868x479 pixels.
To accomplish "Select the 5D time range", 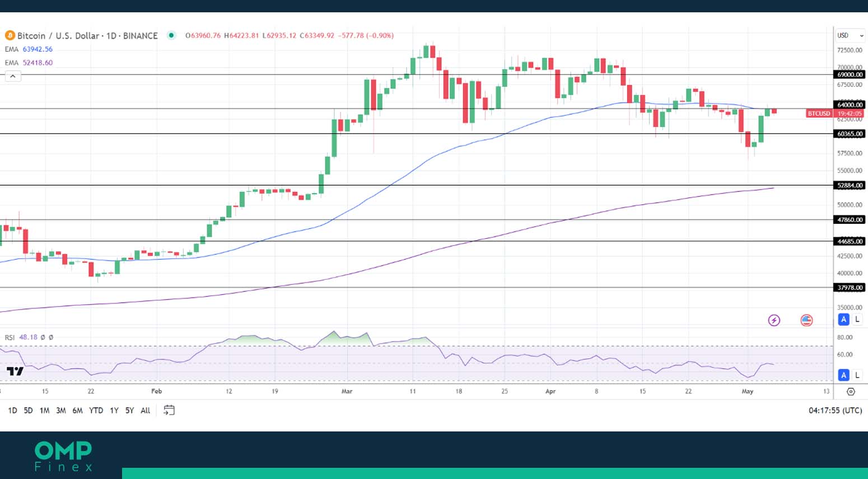I will click(28, 410).
